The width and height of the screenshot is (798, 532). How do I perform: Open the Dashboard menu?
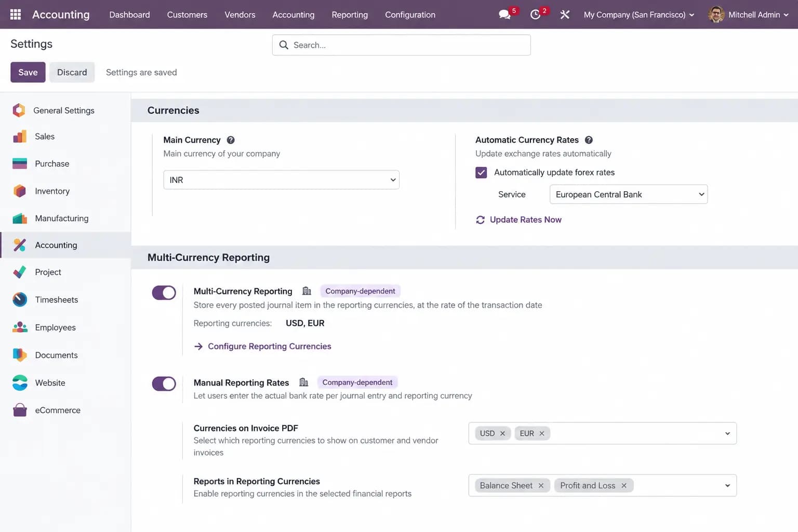[129, 15]
